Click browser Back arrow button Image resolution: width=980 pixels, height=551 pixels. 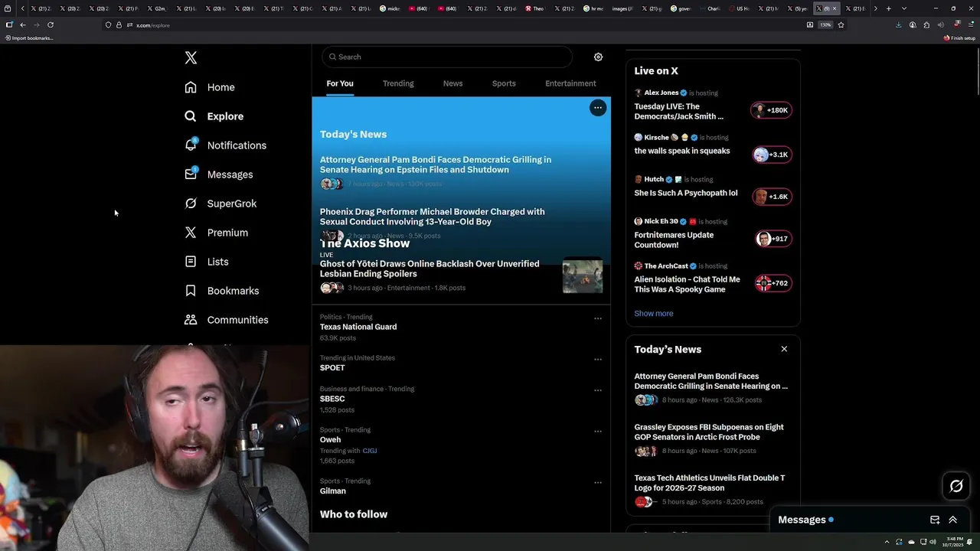pos(22,25)
